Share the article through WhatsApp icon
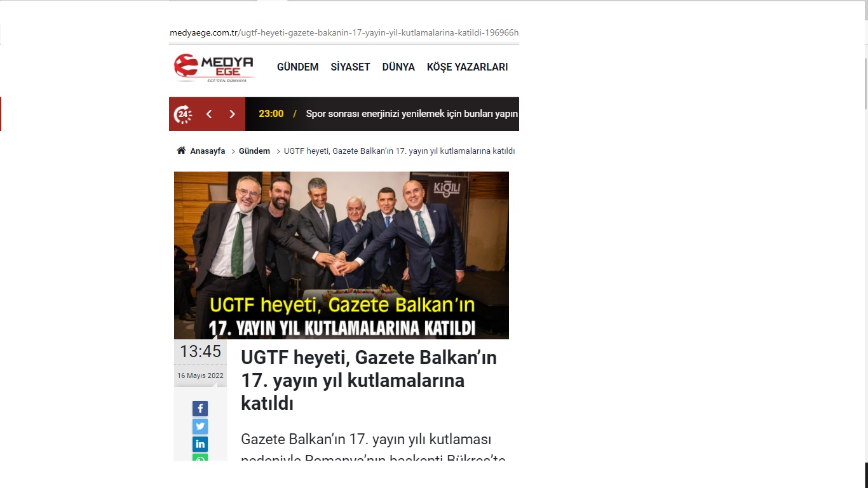The image size is (868, 488). 200,457
